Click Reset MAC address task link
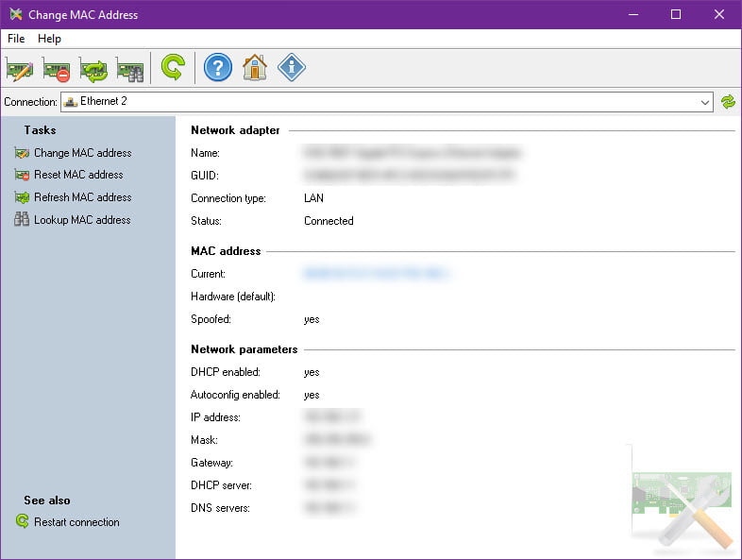Viewport: 742px width, 560px height. [x=78, y=175]
